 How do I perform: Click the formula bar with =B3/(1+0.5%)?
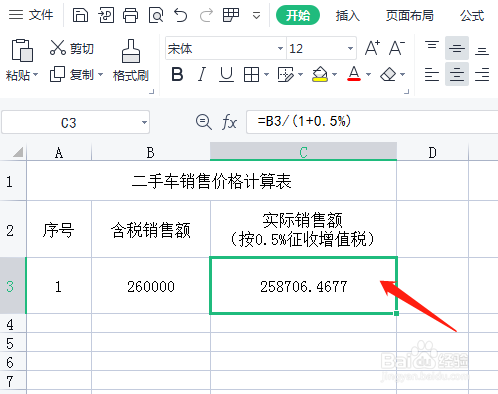click(x=372, y=122)
